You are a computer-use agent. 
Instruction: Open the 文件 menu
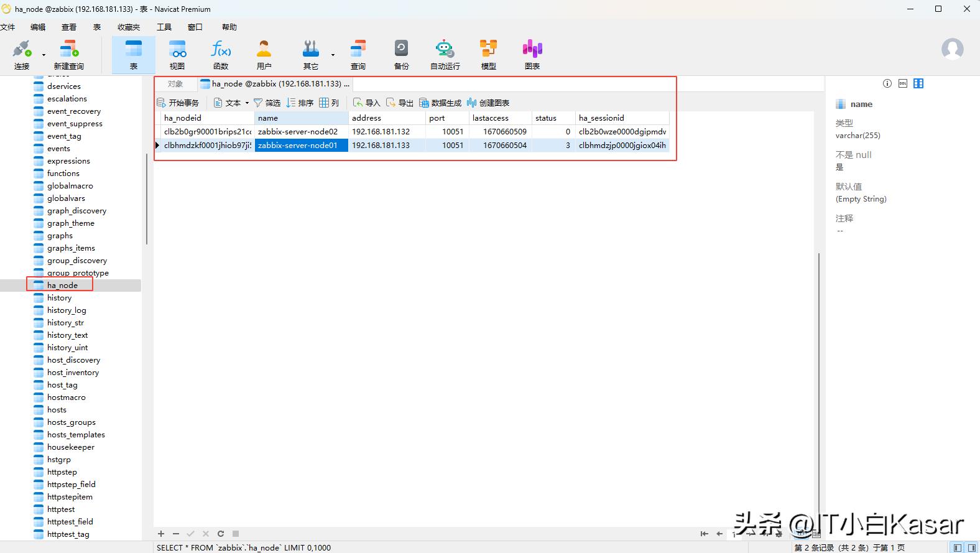[7, 27]
